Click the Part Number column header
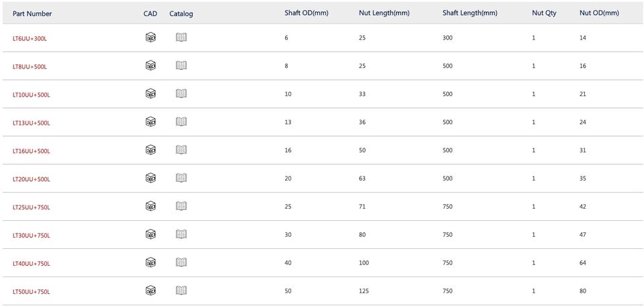644x306 pixels. (32, 13)
